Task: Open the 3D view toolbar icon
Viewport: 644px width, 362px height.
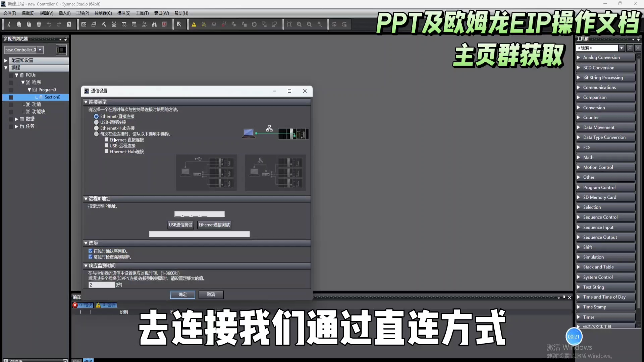Action: [x=84, y=24]
